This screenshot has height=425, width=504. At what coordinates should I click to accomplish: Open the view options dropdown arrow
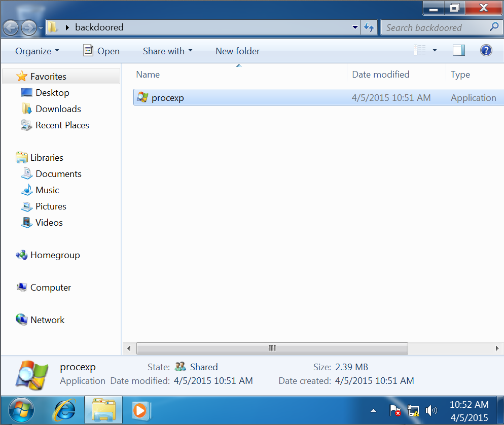coord(435,50)
